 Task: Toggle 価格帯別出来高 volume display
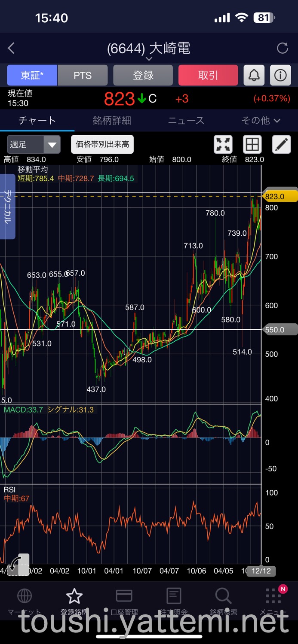tap(102, 145)
